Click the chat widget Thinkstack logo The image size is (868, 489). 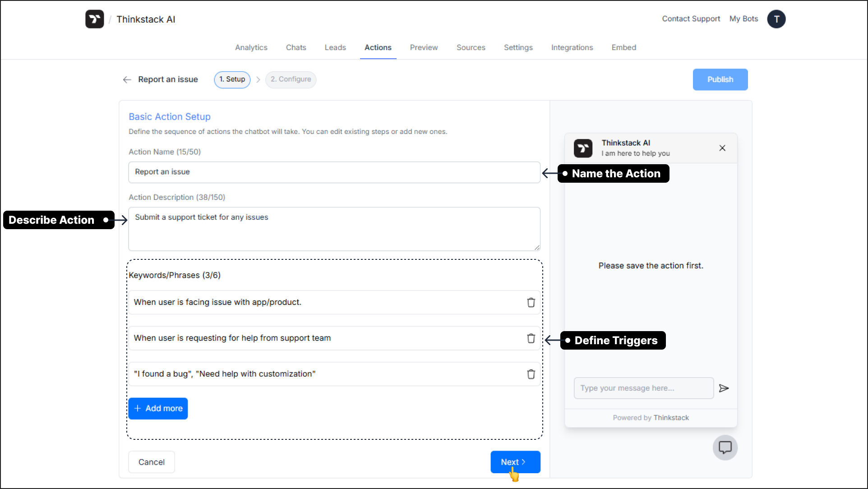[x=583, y=148]
